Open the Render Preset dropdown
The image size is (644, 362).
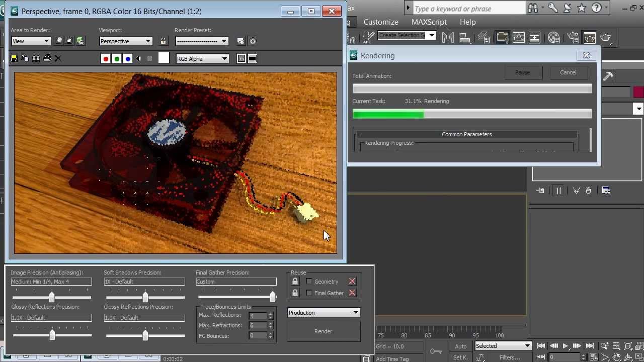[x=202, y=41]
